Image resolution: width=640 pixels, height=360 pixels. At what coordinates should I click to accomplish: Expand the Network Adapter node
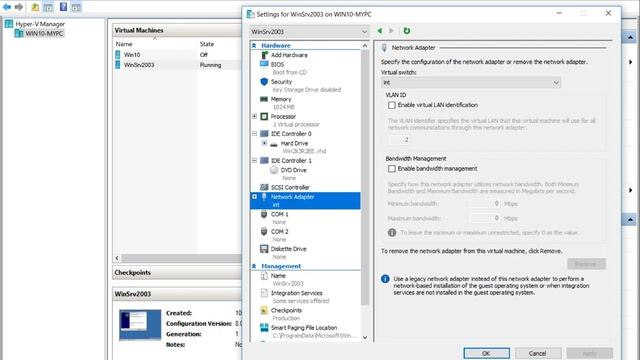point(254,197)
